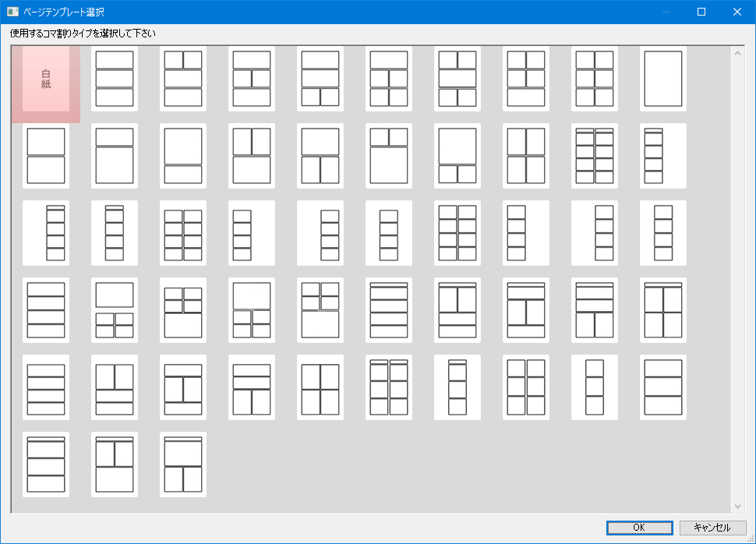The height and width of the screenshot is (544, 756).
Task: Select first-row layout with only middle row split
Action: point(252,79)
